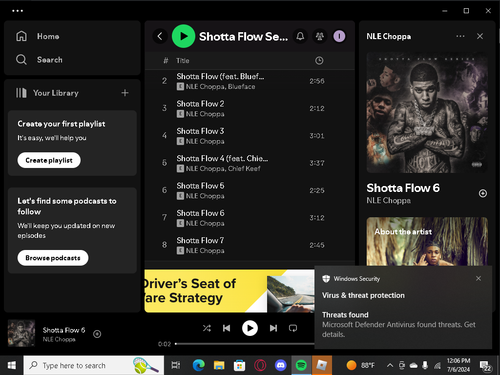500x375 pixels.
Task: Expand hidden system tray icons
Action: [389, 365]
